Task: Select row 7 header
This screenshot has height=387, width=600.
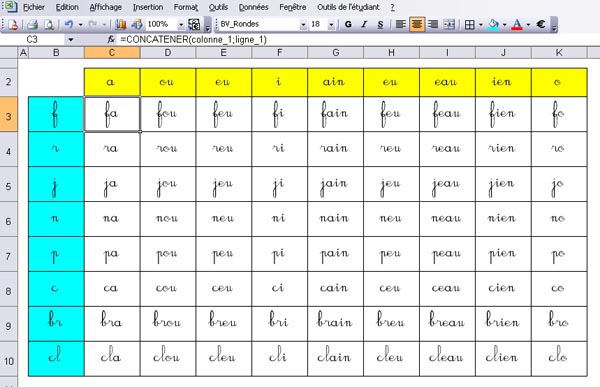Action: coord(8,254)
